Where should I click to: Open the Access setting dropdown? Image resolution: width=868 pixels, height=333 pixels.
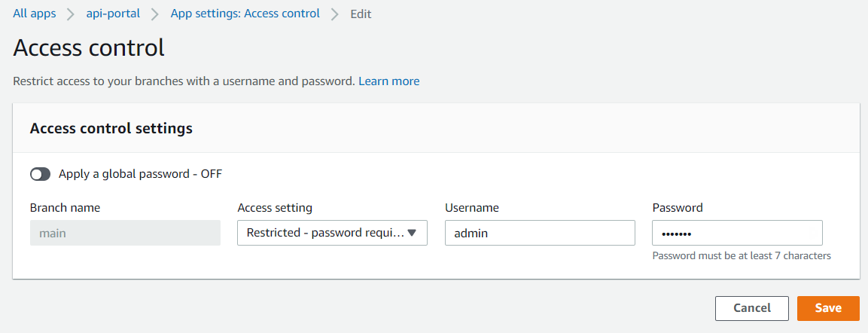point(324,233)
